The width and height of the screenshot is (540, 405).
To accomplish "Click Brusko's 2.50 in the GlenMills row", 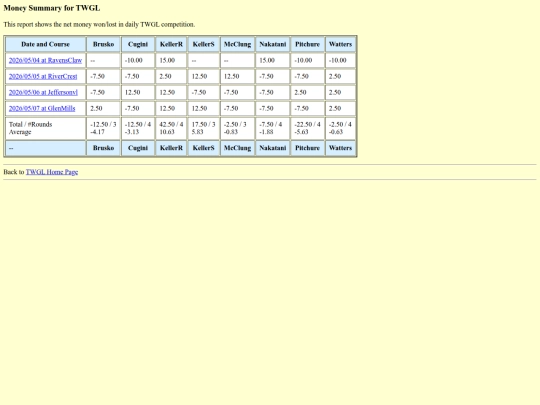I will 103,108.
